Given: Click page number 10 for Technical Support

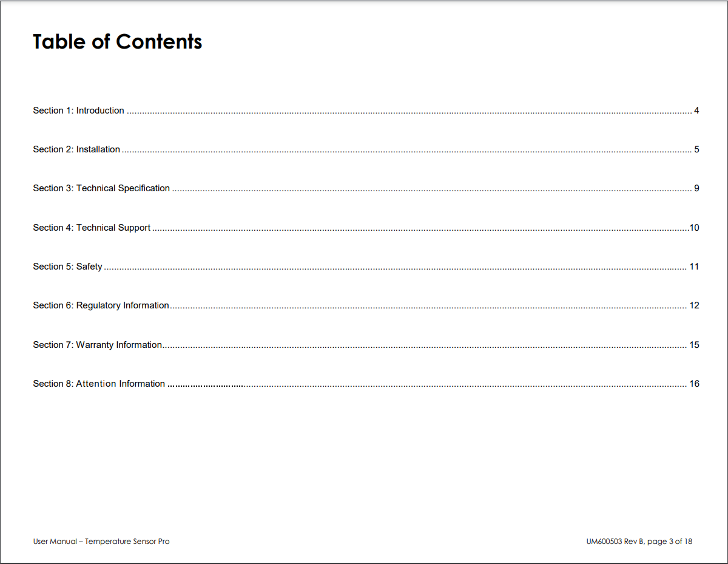Looking at the screenshot, I should [695, 228].
